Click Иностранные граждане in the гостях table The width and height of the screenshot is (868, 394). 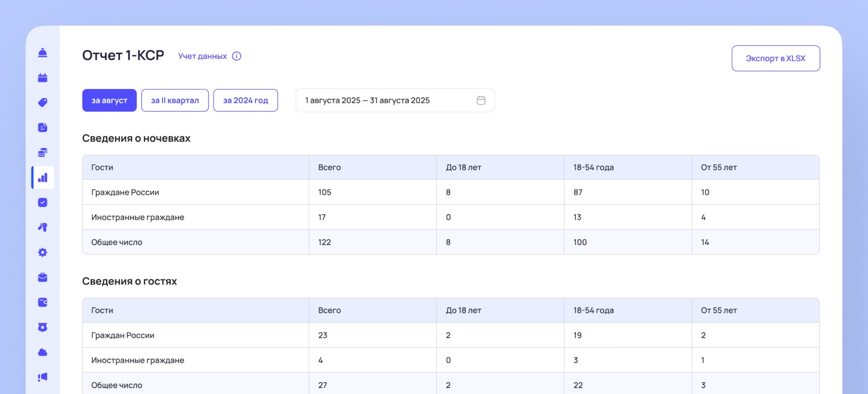[137, 361]
